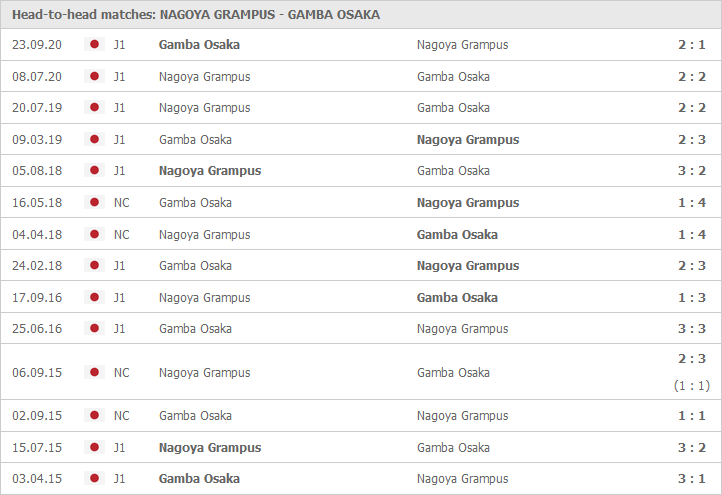The height and width of the screenshot is (495, 722).
Task: Open bold Gamba Osaka in the 23.09.20 match
Action: [199, 45]
